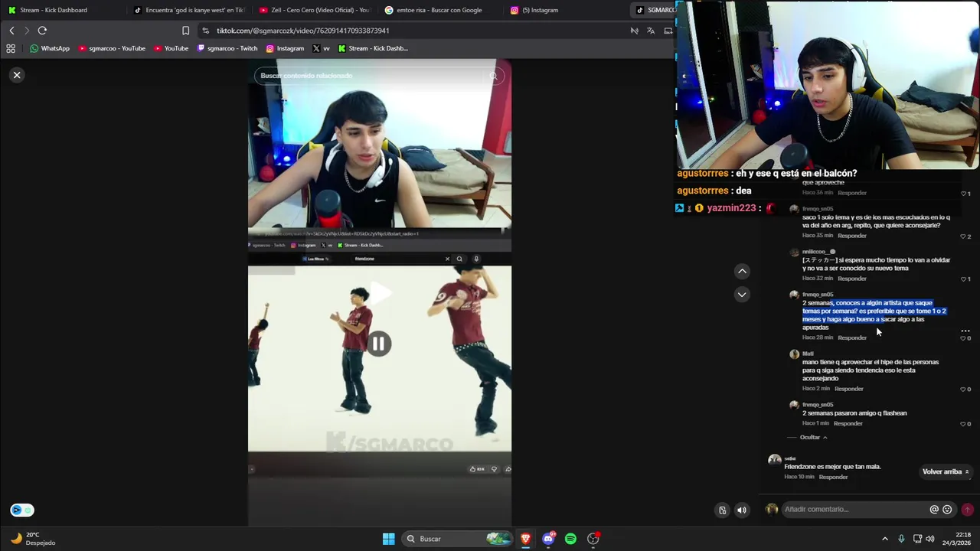The image size is (980, 551).
Task: Like the '2 semanas pasaron amigo' comment
Action: coord(965,424)
